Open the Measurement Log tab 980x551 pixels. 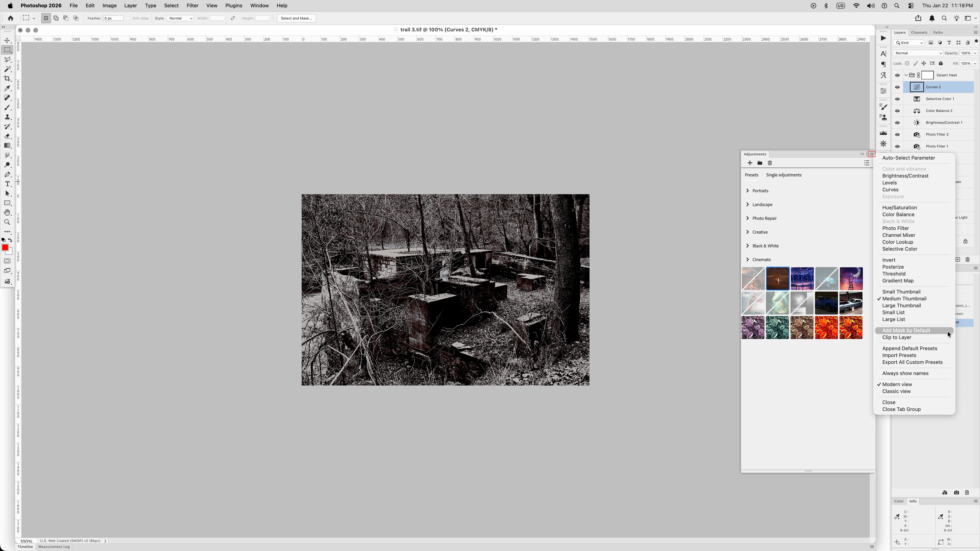(x=54, y=547)
